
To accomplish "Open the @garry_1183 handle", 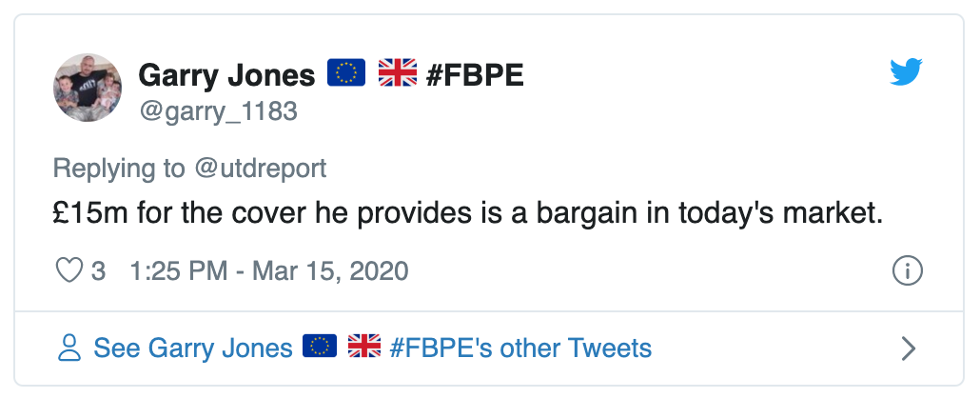I will point(218,111).
